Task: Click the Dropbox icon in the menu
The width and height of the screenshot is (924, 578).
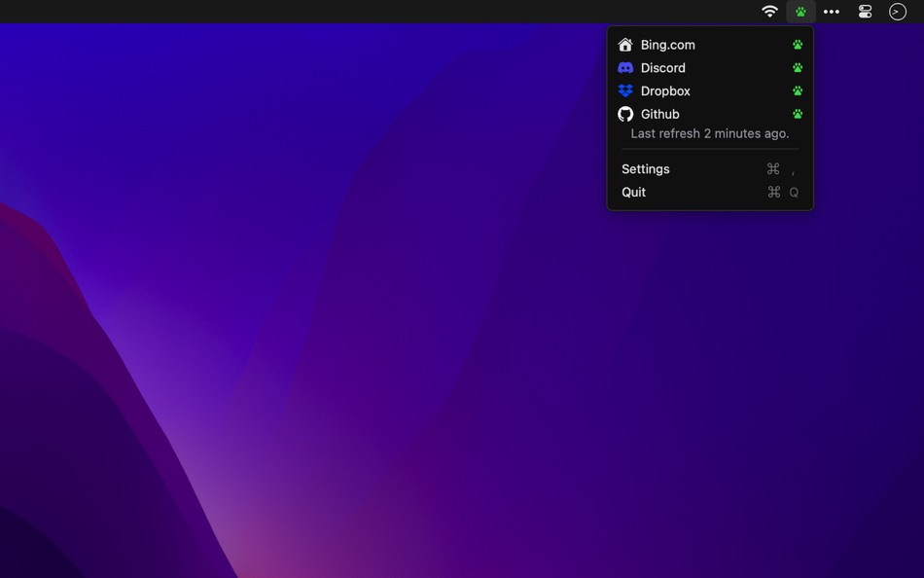Action: 624,90
